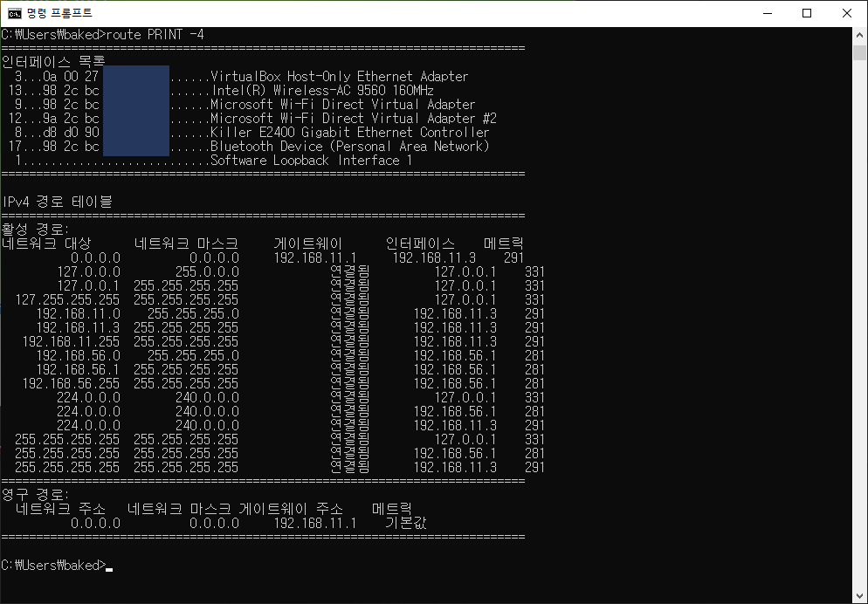868x604 pixels.
Task: Select 'Intel(R) Wireless-AC 9560 160MHz' text
Action: coord(322,90)
